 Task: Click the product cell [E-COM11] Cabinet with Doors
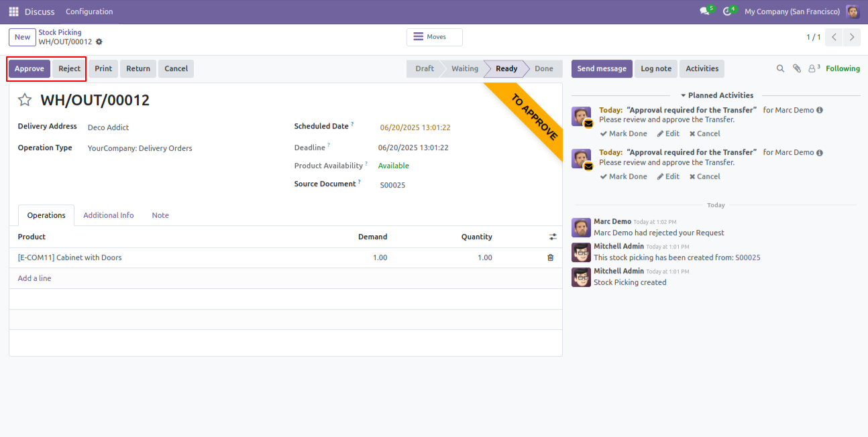pyautogui.click(x=70, y=257)
